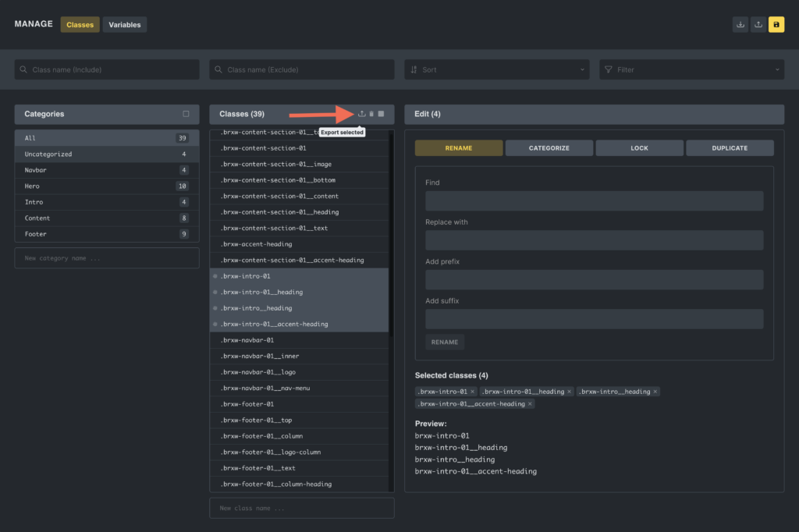Toggle the checkbox in Categories header
This screenshot has height=532, width=799.
[x=186, y=114]
